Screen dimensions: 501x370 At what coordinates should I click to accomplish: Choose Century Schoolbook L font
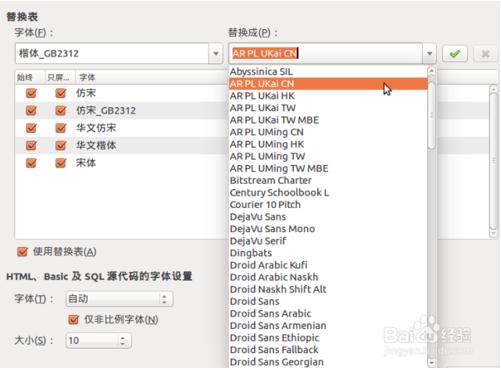(328, 193)
